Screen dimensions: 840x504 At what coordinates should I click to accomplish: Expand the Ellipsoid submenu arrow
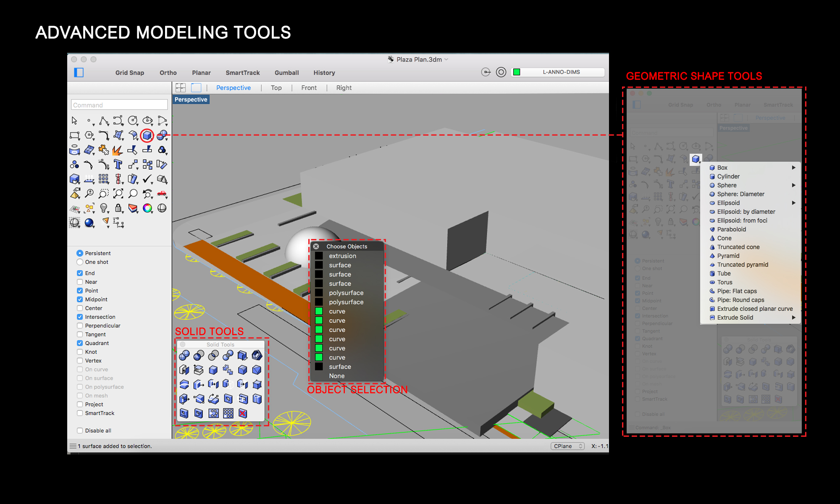click(794, 203)
